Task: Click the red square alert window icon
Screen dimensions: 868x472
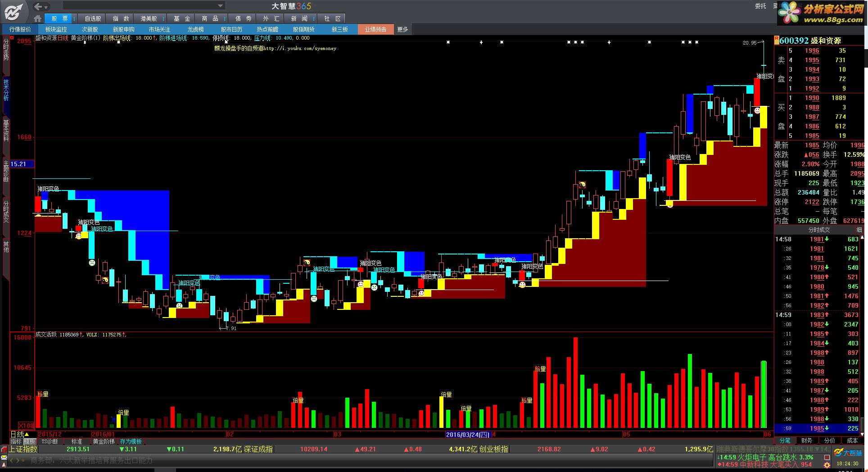Action: click(827, 457)
